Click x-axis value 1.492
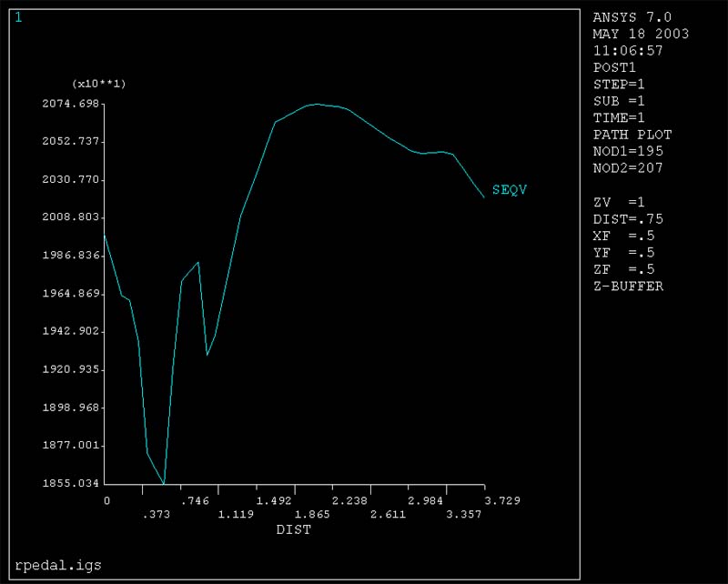 [274, 500]
